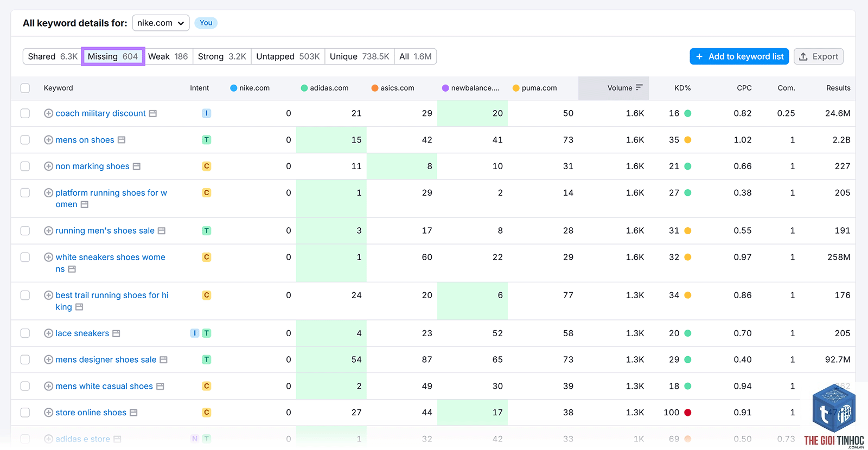Open SERP icon for 'best trail running shoes for hiking'
Viewport: 868px width, 450px height.
click(79, 307)
